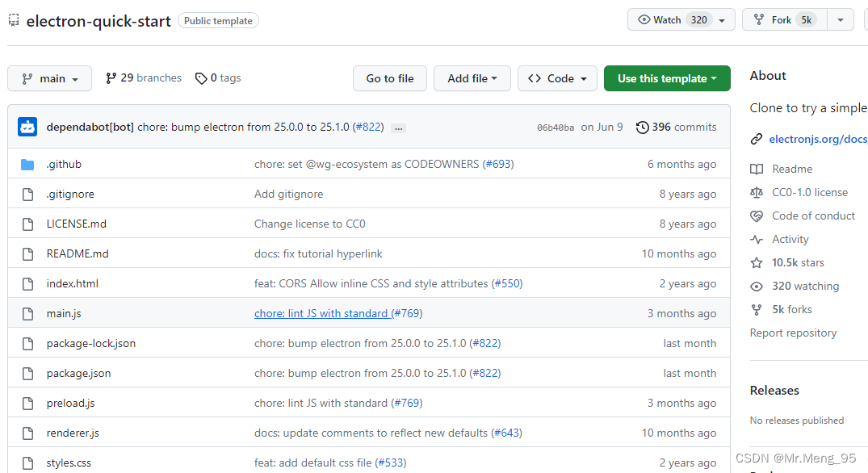Open the 'chore: lint JS with standard' link on main.js row
The width and height of the screenshot is (868, 473).
click(322, 314)
